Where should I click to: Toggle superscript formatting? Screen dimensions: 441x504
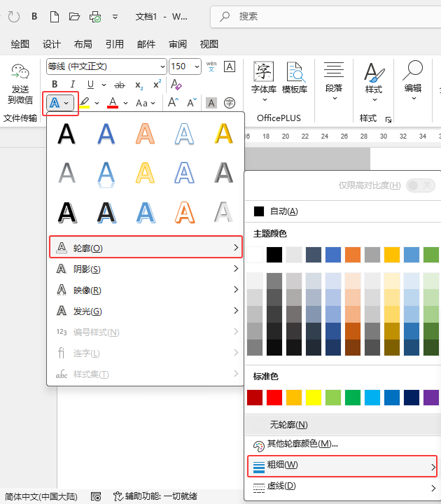point(157,84)
